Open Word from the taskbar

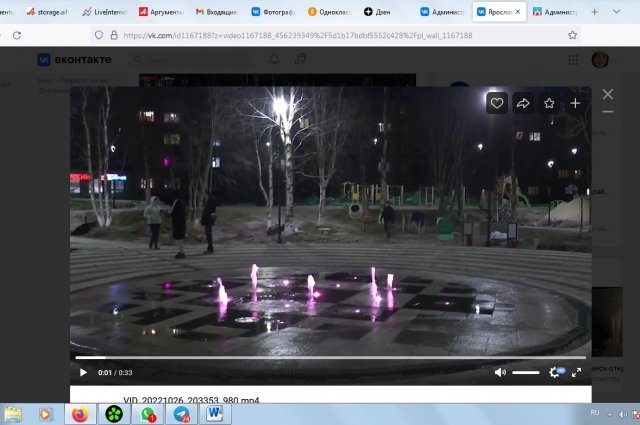tap(215, 414)
